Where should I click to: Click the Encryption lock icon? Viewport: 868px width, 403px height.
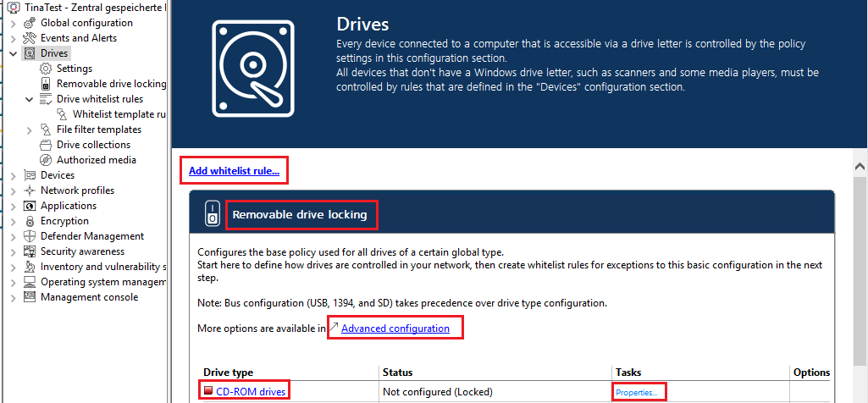pyautogui.click(x=30, y=221)
